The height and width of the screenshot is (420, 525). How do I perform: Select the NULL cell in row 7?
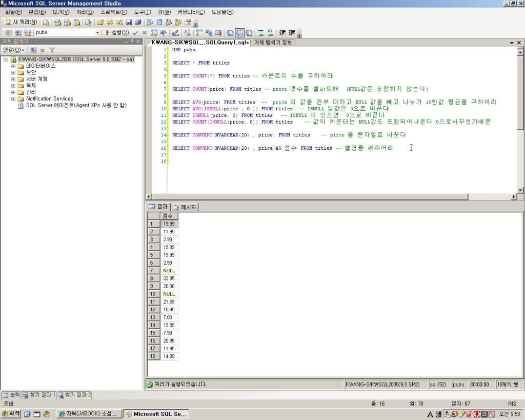pyautogui.click(x=169, y=271)
